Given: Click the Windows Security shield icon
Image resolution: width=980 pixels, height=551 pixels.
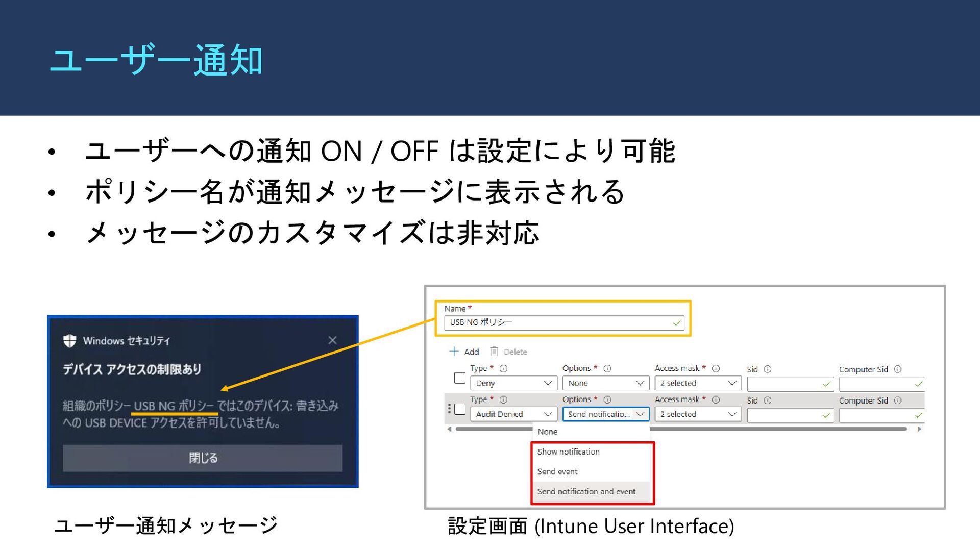Looking at the screenshot, I should click(69, 340).
